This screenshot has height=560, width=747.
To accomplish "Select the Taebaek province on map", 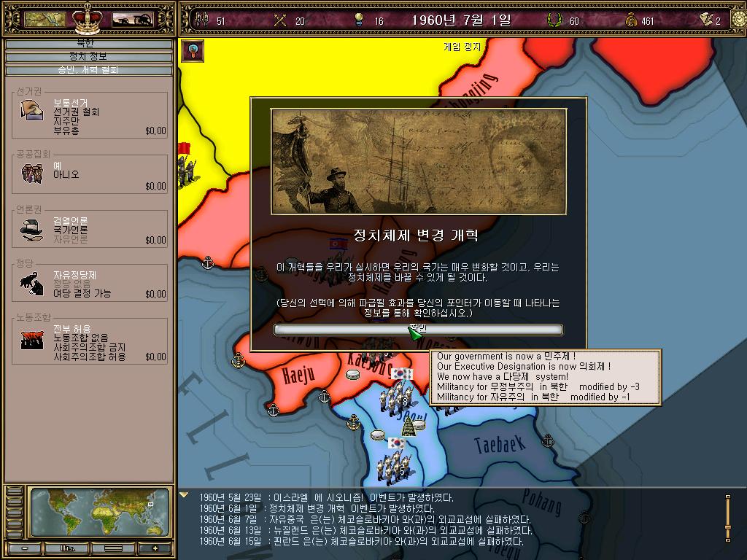I will [x=500, y=444].
